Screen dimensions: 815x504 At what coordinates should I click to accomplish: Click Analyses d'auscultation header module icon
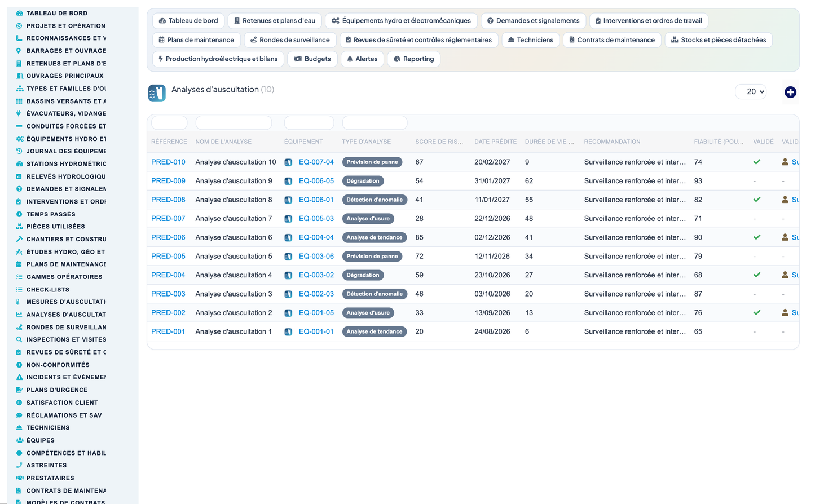click(157, 93)
